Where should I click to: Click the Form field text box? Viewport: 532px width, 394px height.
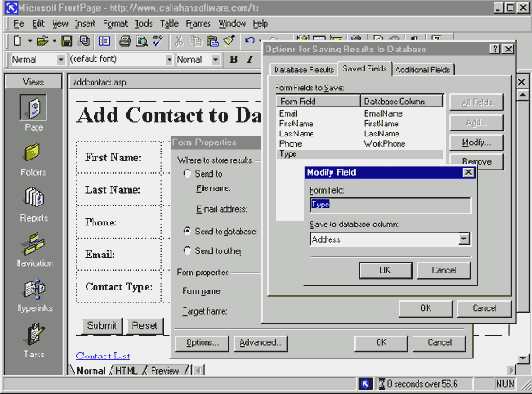tap(390, 205)
